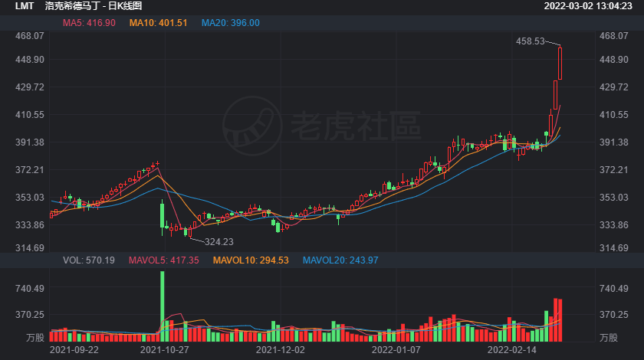This screenshot has width=644, height=360.
Task: Click the left axis 468.07 price label
Action: click(30, 36)
